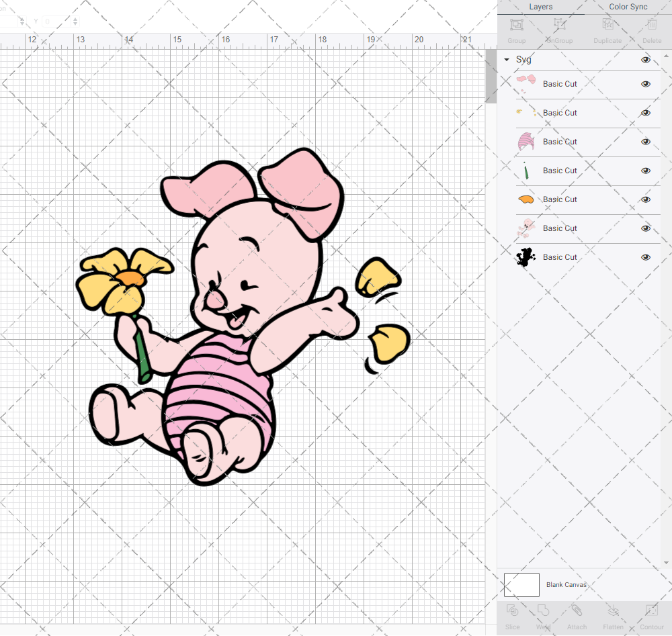Click the Y position input field
Image resolution: width=672 pixels, height=636 pixels.
click(57, 21)
